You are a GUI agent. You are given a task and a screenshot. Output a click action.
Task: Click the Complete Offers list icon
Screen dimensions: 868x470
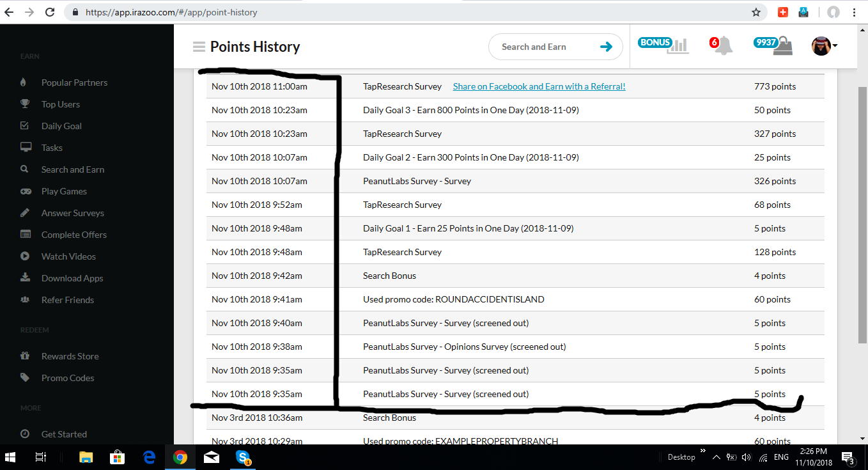point(26,235)
